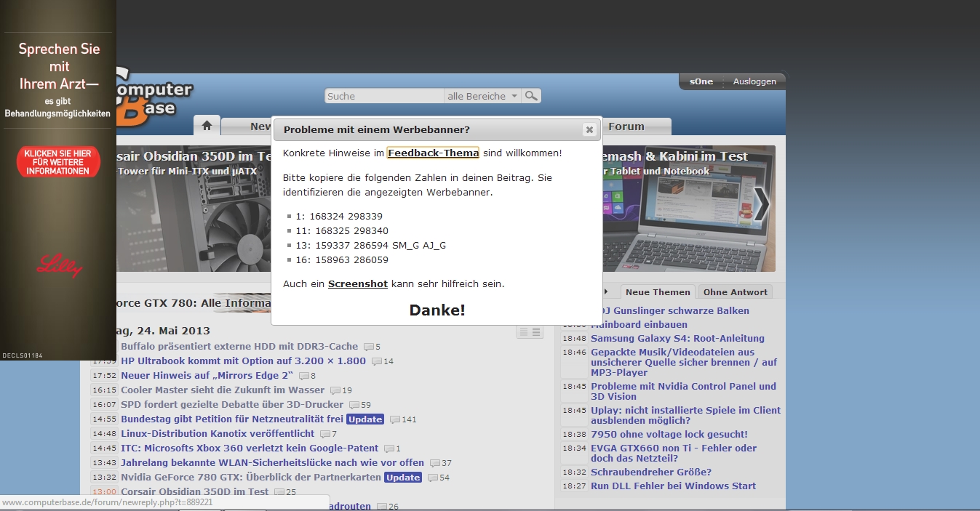Open thread 'Uplay: nicht installierte Spiele'

click(x=685, y=415)
